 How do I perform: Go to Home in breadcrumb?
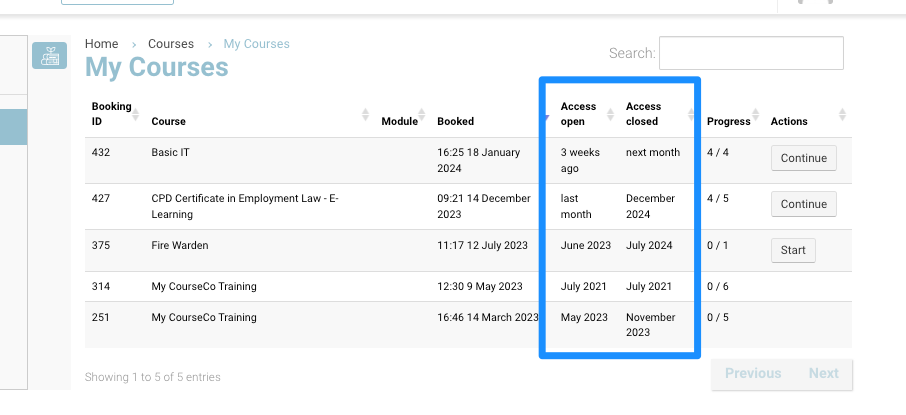pyautogui.click(x=101, y=44)
